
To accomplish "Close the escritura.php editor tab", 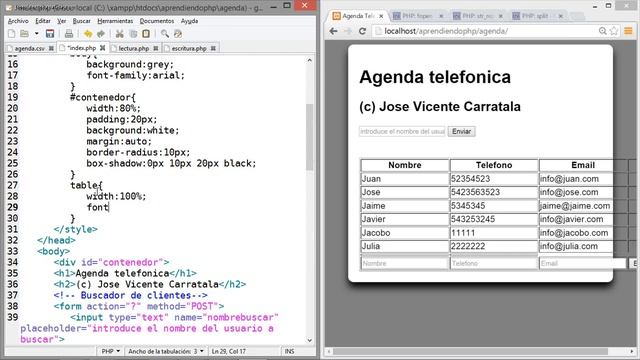I will click(x=213, y=48).
